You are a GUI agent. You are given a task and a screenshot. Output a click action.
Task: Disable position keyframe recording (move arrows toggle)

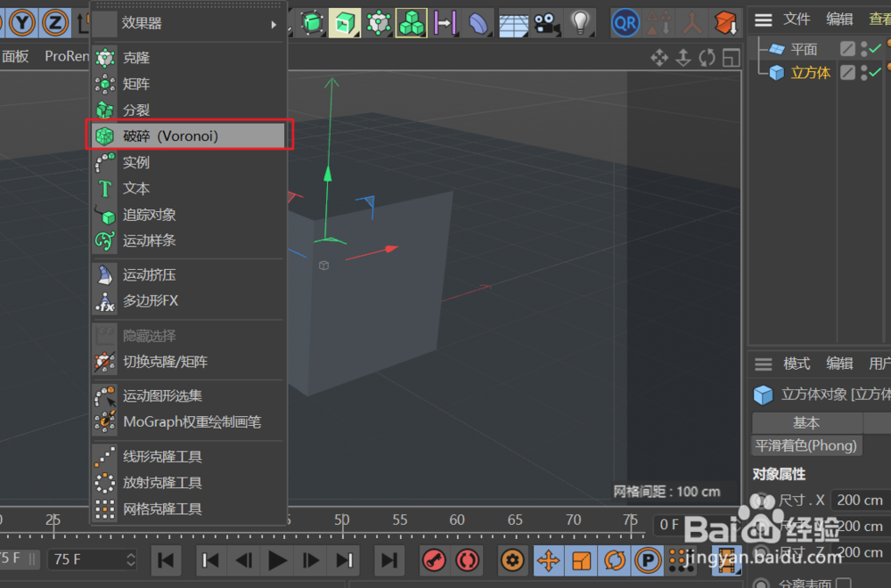tap(549, 560)
